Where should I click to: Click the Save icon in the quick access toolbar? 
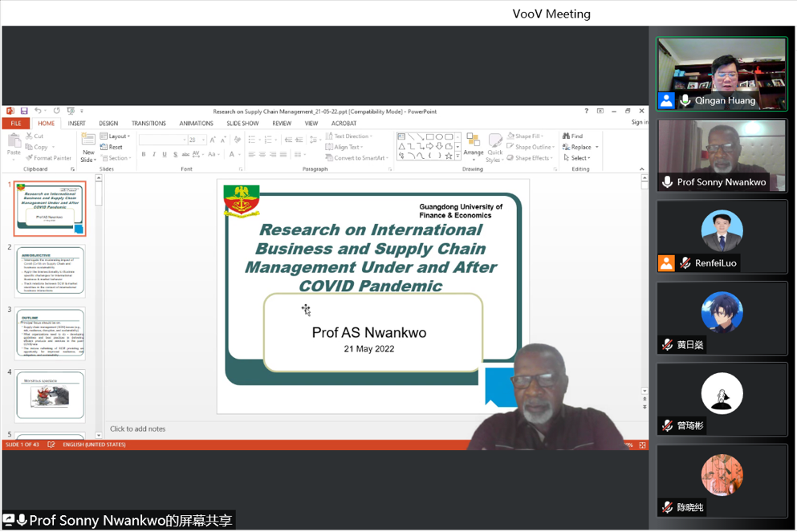(x=24, y=112)
